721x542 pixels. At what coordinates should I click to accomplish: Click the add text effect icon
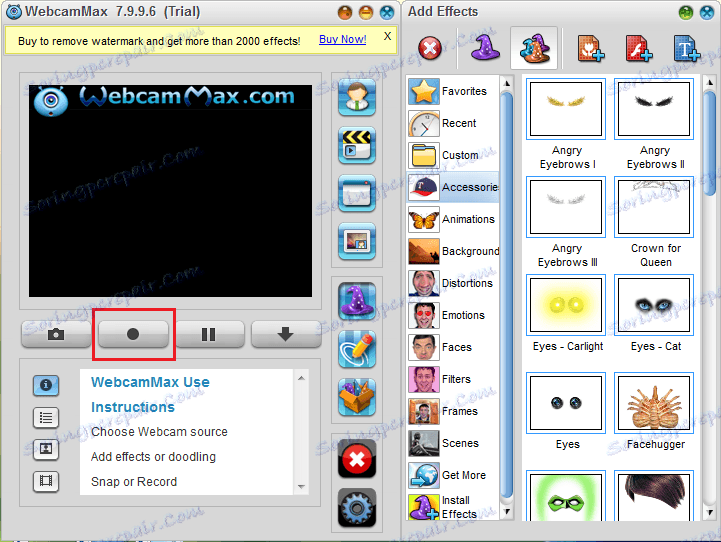tap(687, 48)
